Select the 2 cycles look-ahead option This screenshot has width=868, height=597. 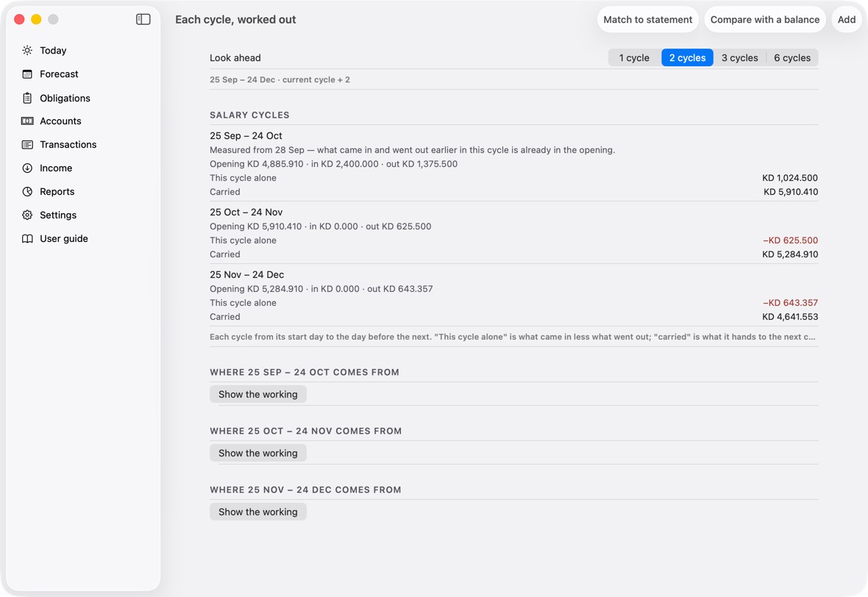(x=687, y=57)
